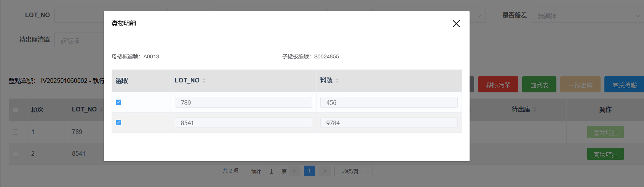644x187 pixels.
Task: Open the 是否盤差 dropdown
Action: [588, 16]
